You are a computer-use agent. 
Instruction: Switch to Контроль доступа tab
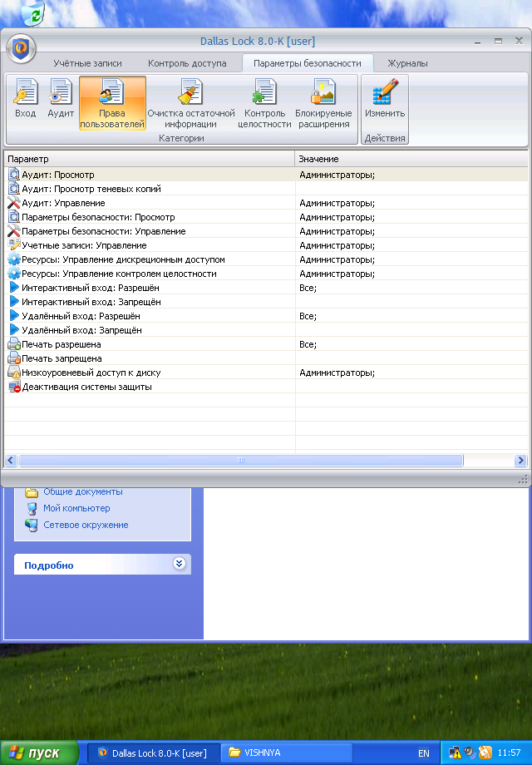click(x=187, y=63)
